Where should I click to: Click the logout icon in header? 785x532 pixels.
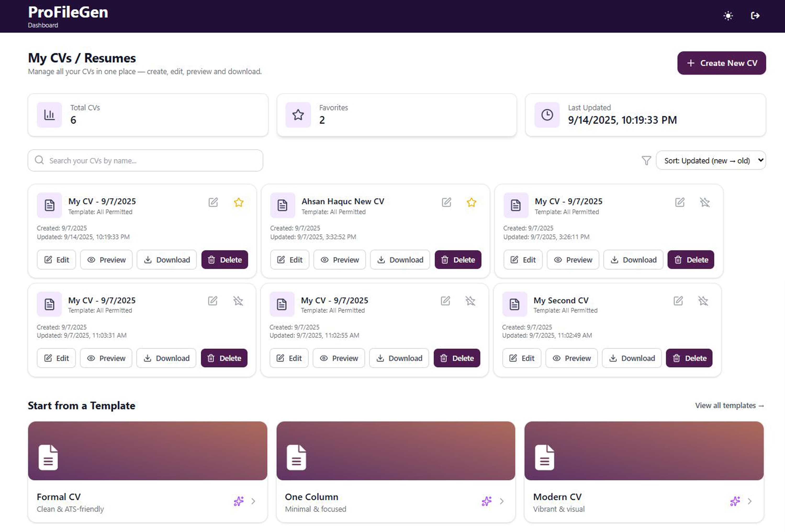tap(755, 16)
